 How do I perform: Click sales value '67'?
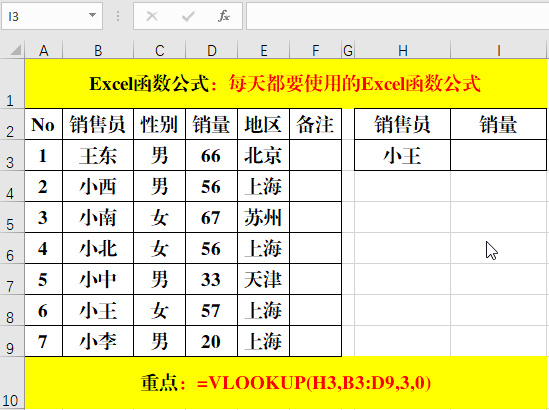[211, 217]
